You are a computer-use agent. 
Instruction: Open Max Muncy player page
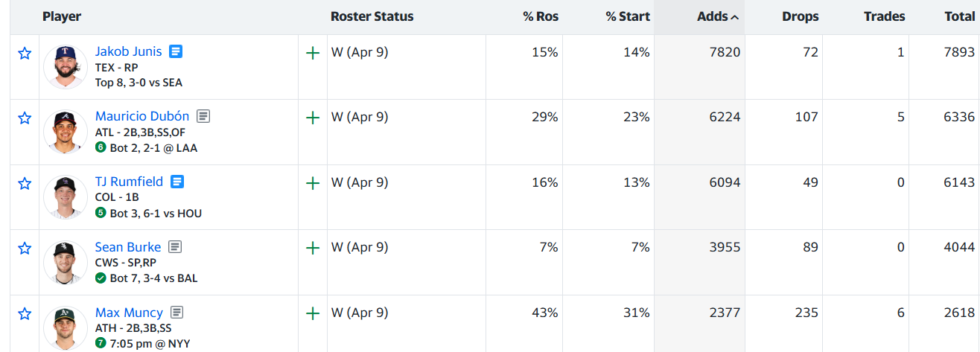(129, 312)
